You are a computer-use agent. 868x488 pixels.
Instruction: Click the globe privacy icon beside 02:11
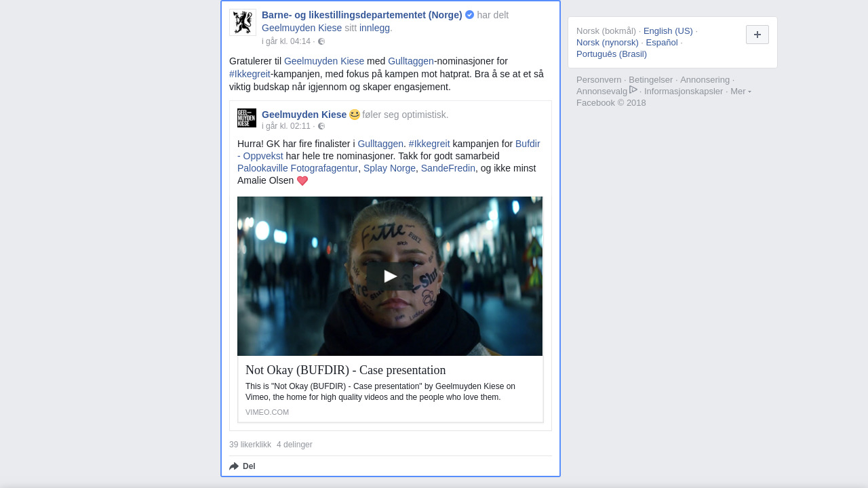coord(321,126)
